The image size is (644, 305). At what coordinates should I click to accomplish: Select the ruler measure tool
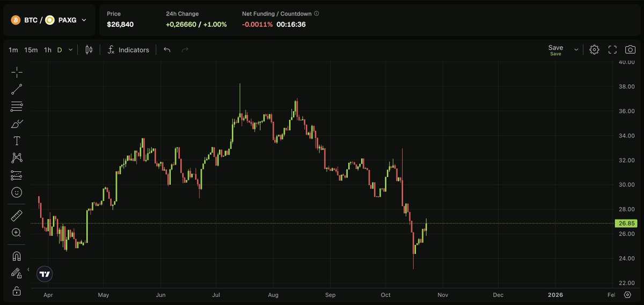pyautogui.click(x=17, y=216)
